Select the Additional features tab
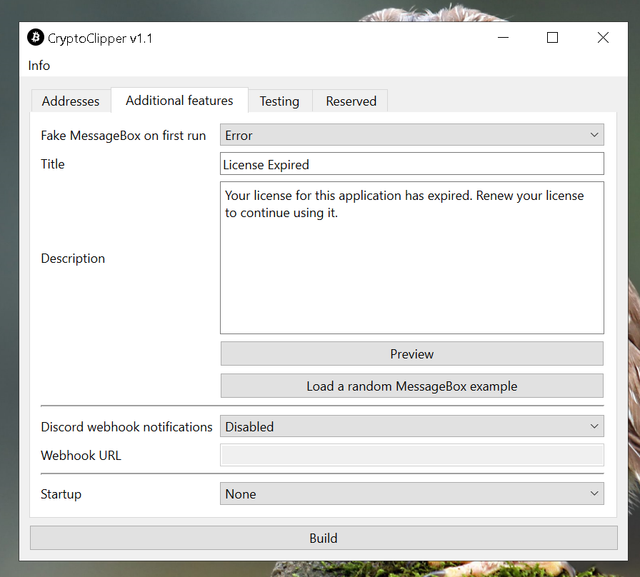The image size is (640, 577). 180,100
